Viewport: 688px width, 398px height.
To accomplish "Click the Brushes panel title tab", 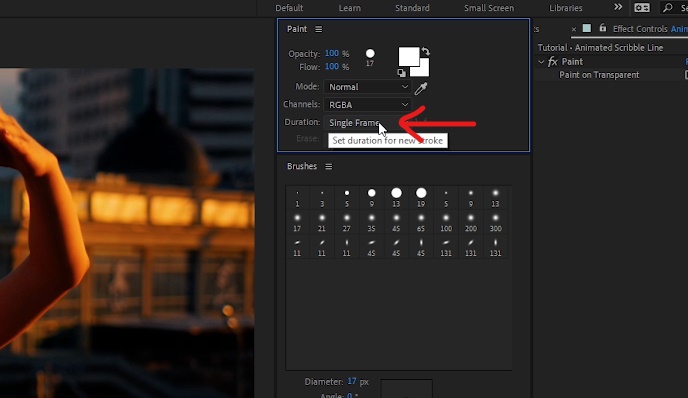I will point(302,166).
